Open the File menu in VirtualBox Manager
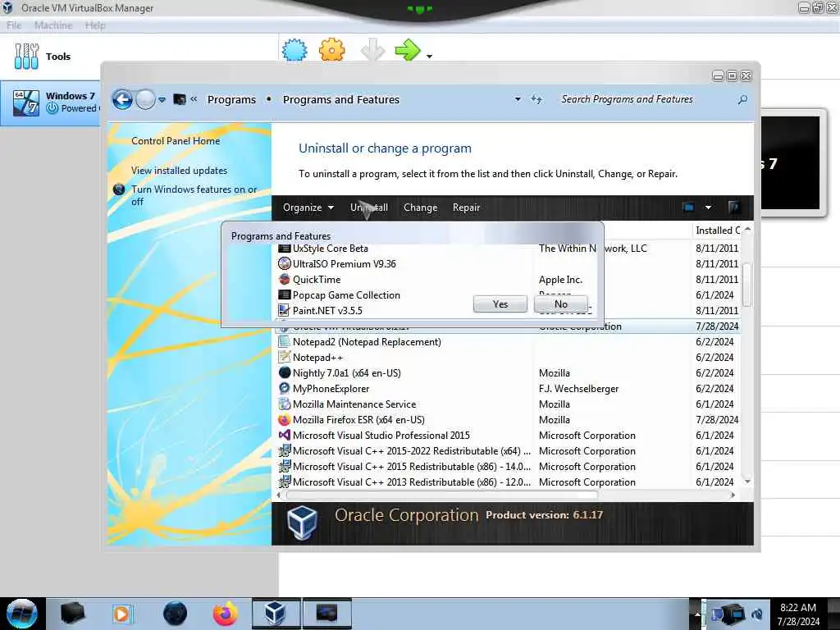Viewport: 840px width, 630px height. pyautogui.click(x=14, y=25)
